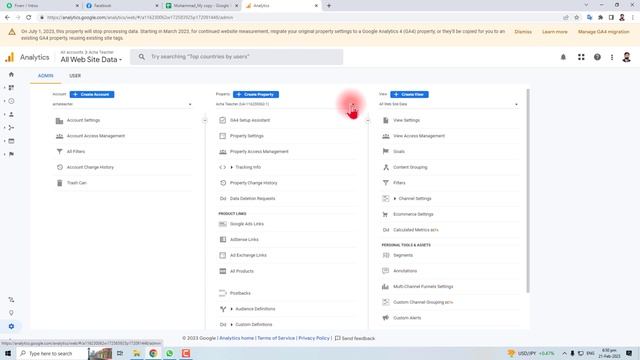
Task: Click Ecommerce Settings cart icon
Action: (x=386, y=214)
